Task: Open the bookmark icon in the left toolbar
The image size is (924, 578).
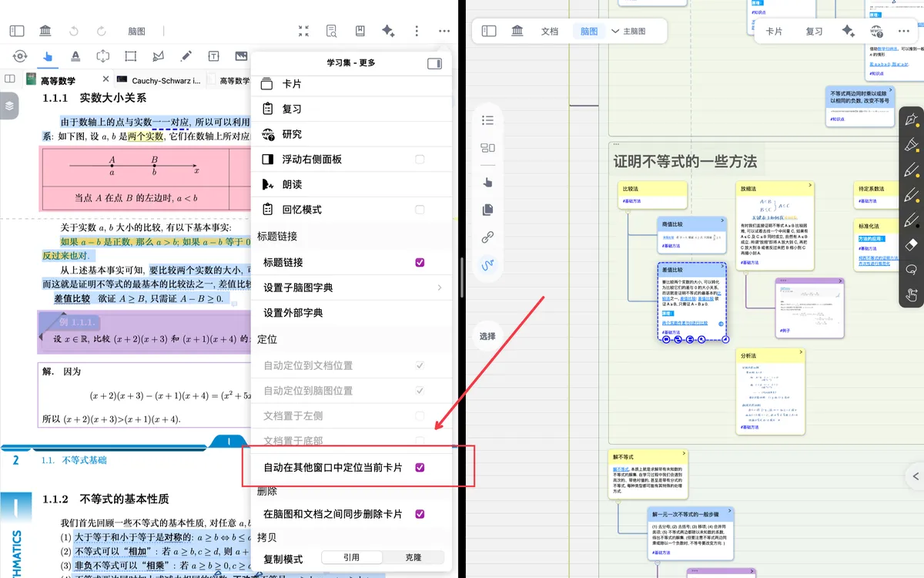Action: [x=360, y=31]
